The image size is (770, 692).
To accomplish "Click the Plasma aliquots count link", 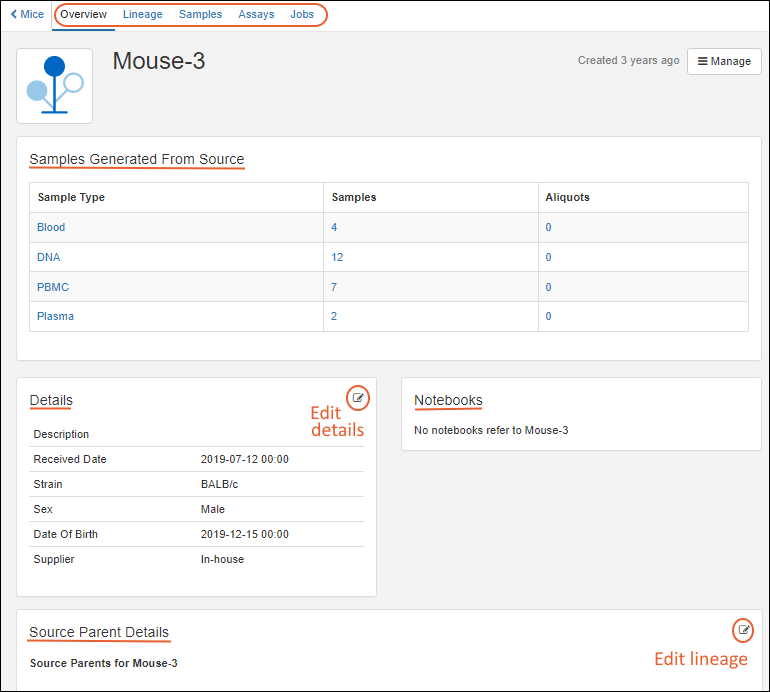I will (x=548, y=316).
